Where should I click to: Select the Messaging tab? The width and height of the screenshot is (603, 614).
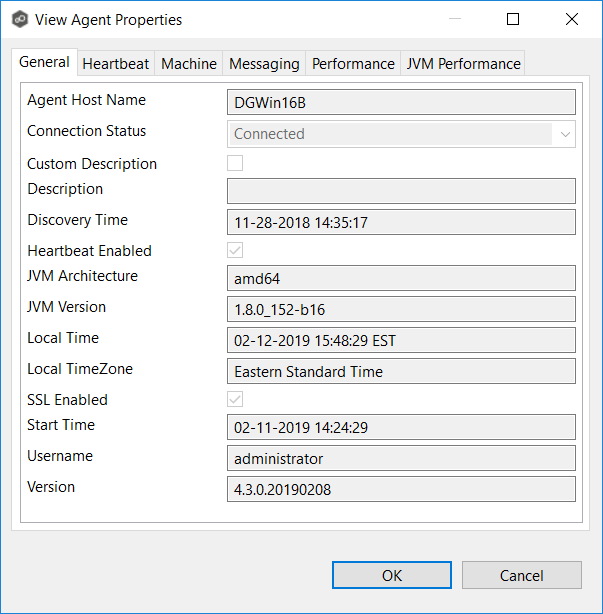tap(264, 64)
